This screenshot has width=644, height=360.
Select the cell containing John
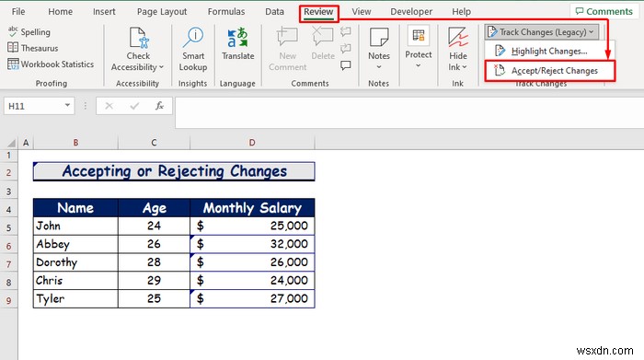[75, 226]
